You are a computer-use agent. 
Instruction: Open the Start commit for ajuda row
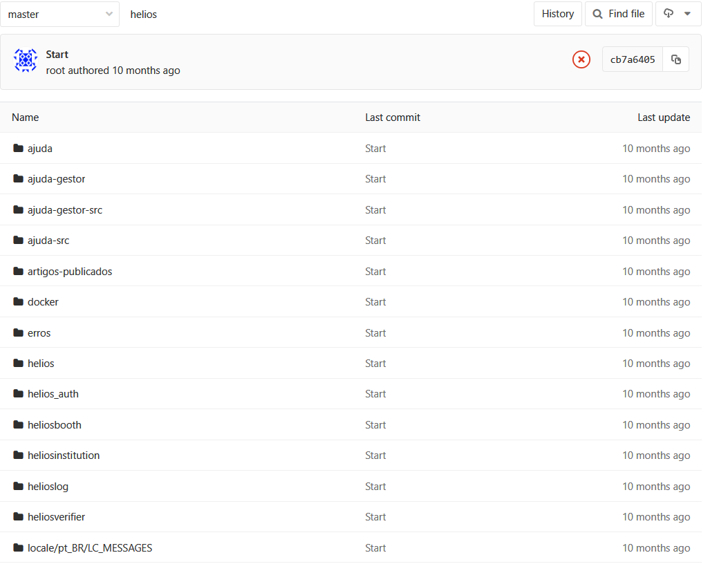click(x=375, y=149)
